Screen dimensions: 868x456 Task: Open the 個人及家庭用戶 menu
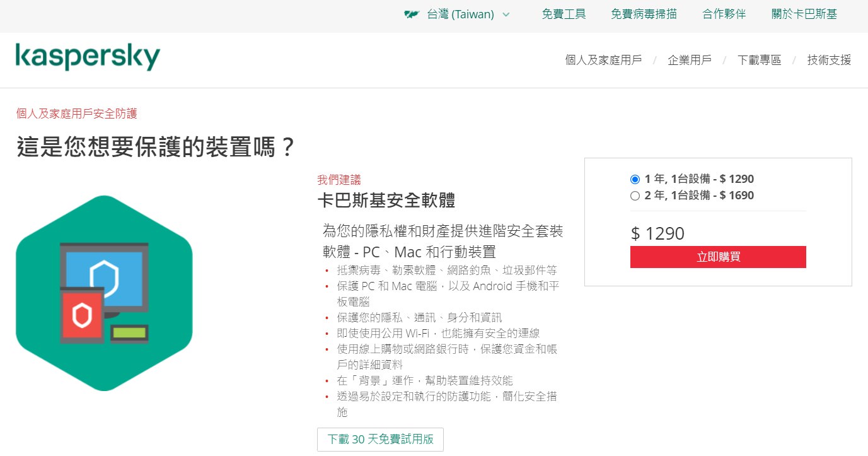pyautogui.click(x=603, y=60)
